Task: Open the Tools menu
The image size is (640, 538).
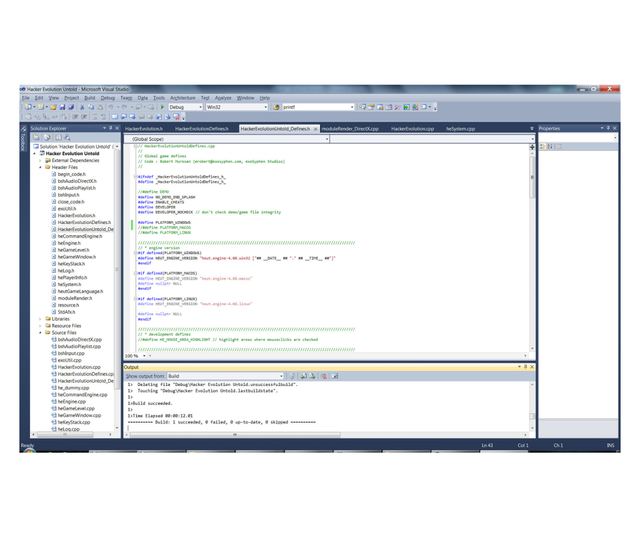Action: point(159,98)
